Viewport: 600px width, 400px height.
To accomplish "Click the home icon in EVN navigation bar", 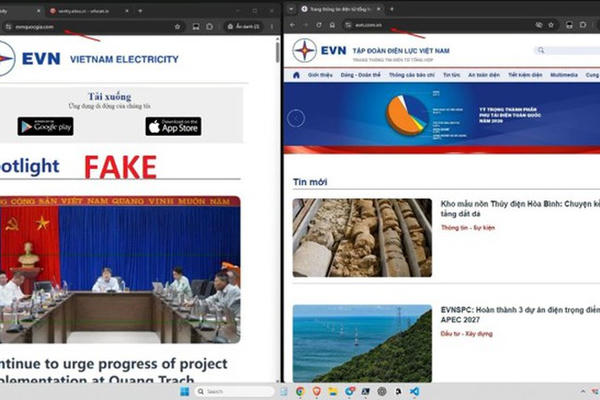I will click(x=296, y=75).
